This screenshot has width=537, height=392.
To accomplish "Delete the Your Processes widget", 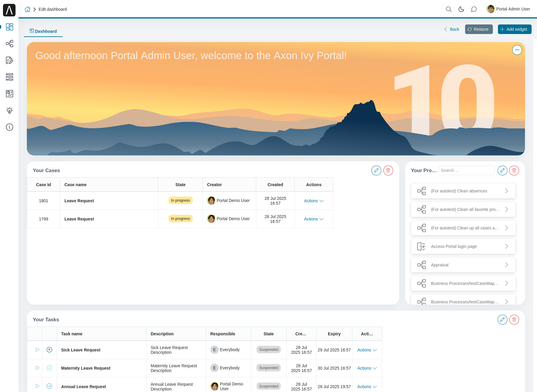I will pos(514,170).
